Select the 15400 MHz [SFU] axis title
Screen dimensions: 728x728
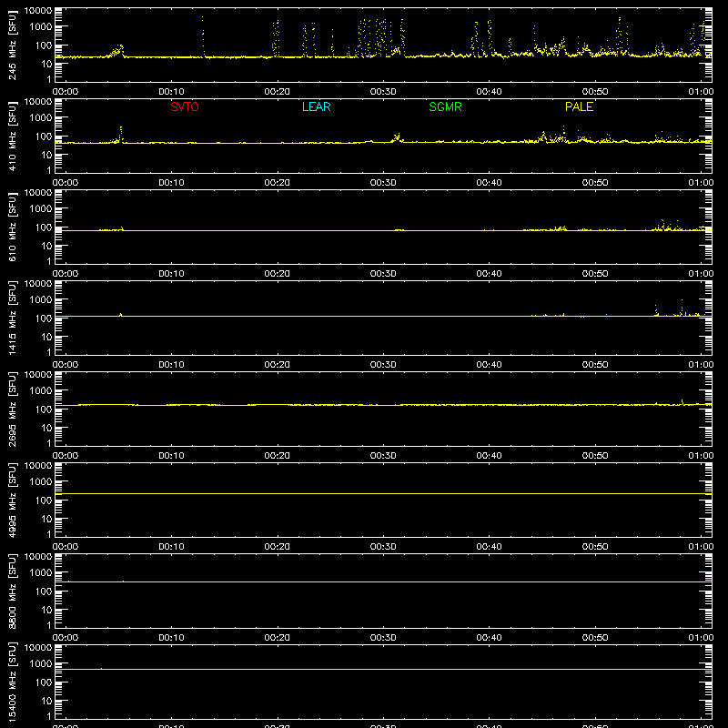[x=12, y=682]
